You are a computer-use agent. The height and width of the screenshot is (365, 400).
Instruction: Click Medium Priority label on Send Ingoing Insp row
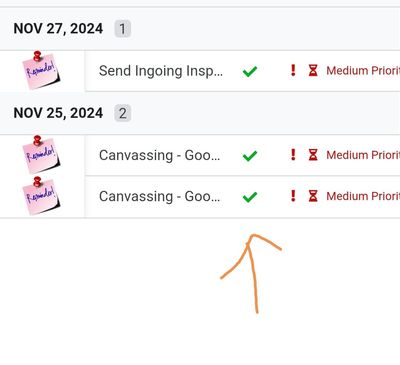[363, 71]
